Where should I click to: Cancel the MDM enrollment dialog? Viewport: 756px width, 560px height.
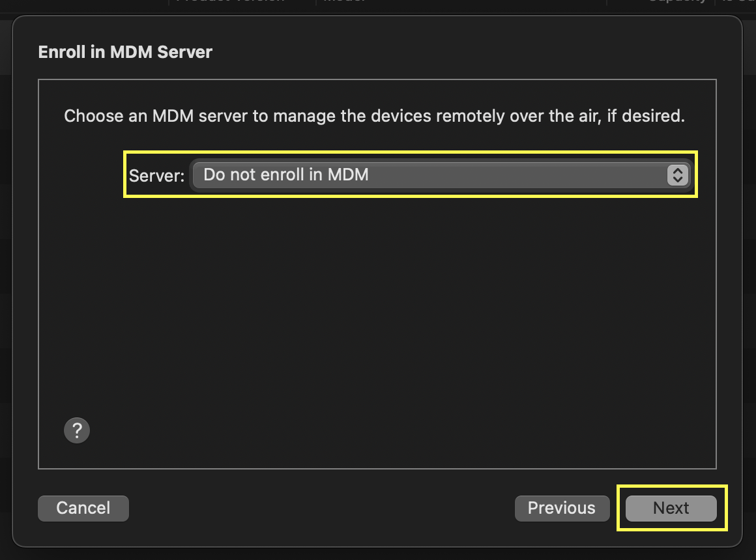pos(83,508)
